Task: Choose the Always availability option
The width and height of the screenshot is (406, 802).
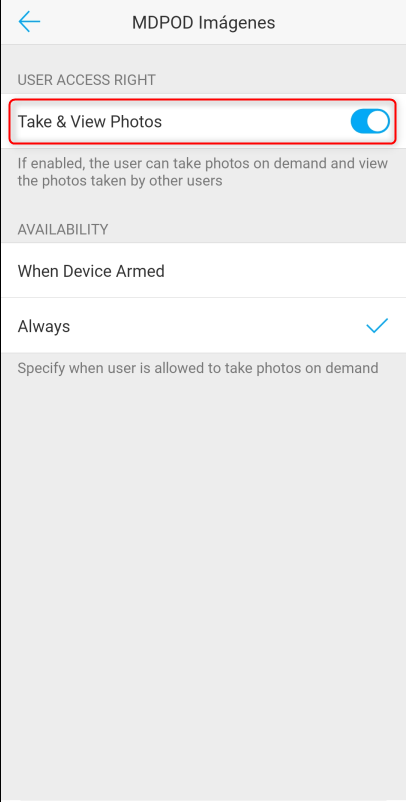Action: (x=203, y=325)
